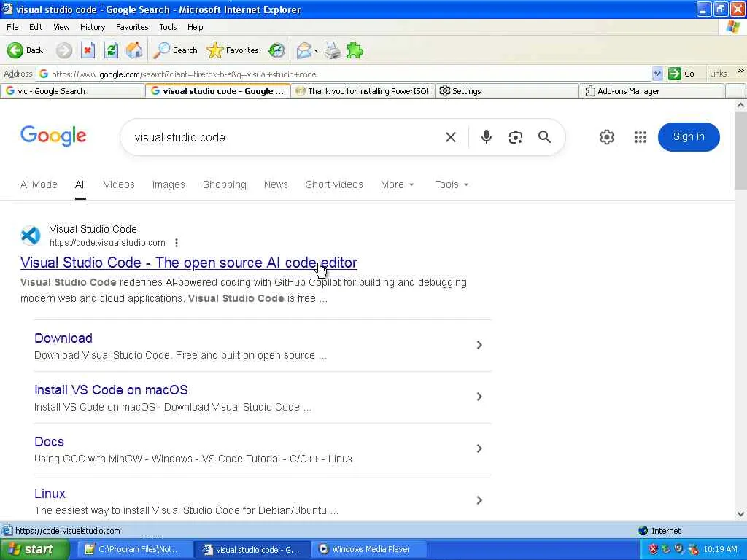Click the Print icon in toolbar
747x560 pixels.
pos(333,50)
